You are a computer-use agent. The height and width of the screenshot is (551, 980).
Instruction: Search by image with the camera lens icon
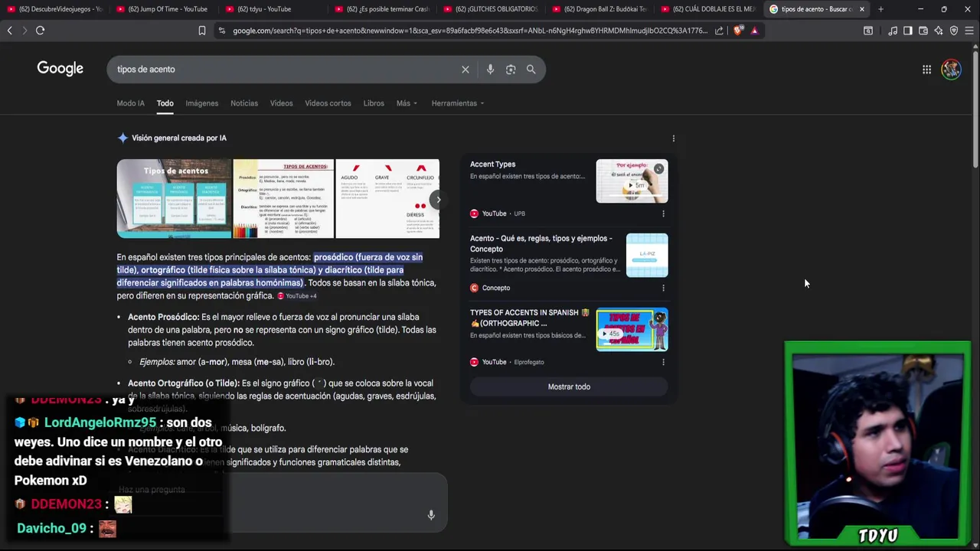511,70
